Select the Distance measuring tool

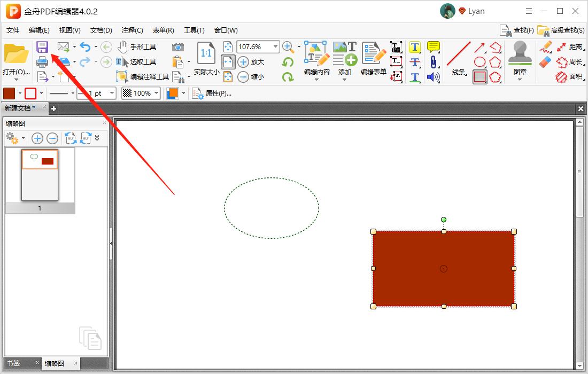pyautogui.click(x=570, y=47)
